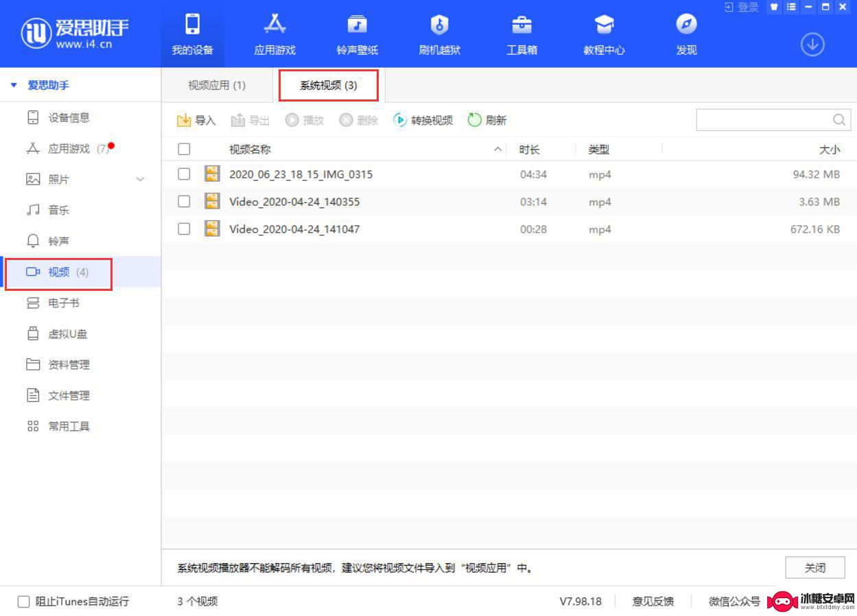
Task: Switch to the 视频应用 (1) tab
Action: pyautogui.click(x=217, y=85)
